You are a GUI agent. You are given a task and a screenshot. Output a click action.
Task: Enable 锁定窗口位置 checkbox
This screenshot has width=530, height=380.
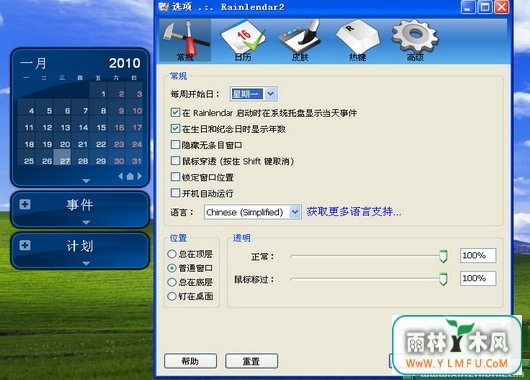tap(175, 177)
